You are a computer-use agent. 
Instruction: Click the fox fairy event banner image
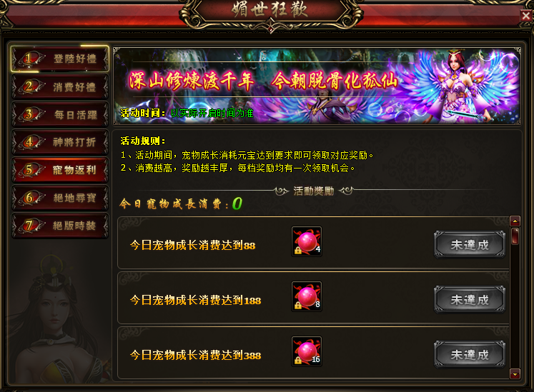tap(317, 86)
